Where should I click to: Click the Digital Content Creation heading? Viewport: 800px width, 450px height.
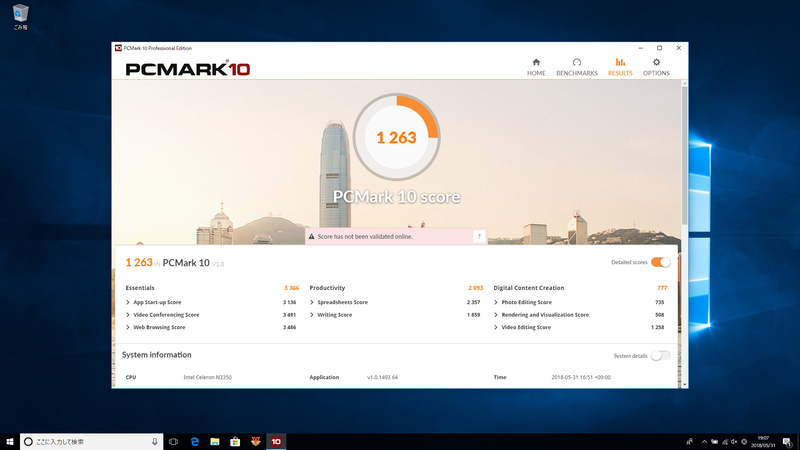click(529, 288)
